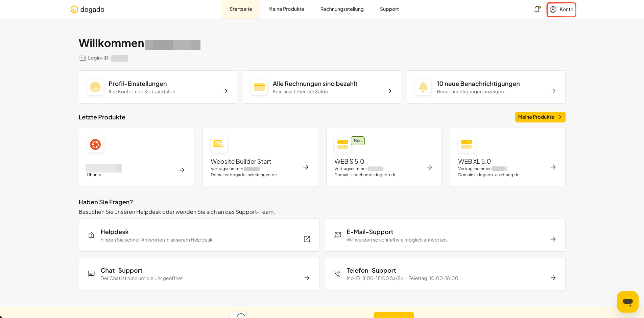
Task: Click the Neu badge on WEB S 5.0
Action: click(x=358, y=141)
